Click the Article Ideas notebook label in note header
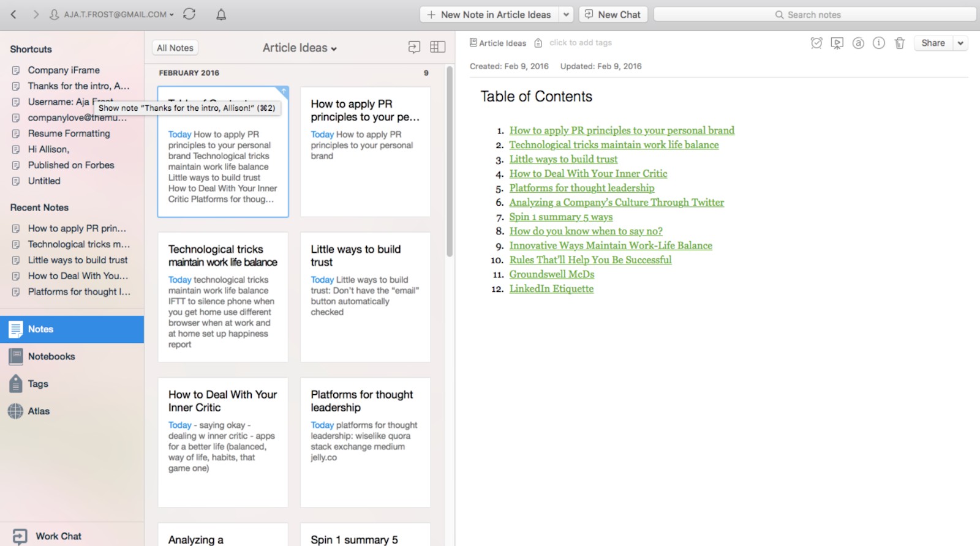This screenshot has width=980, height=546. (x=497, y=43)
